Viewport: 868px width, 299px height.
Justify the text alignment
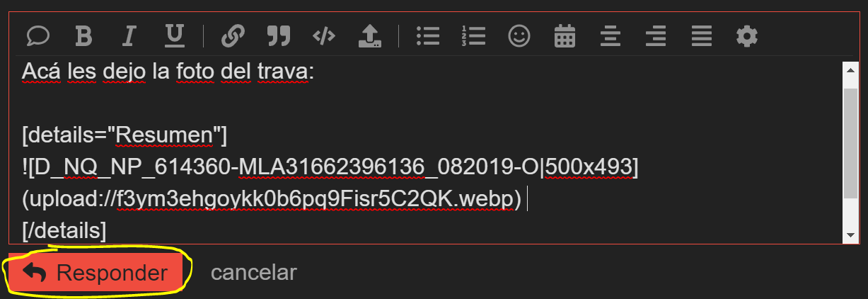tap(701, 35)
